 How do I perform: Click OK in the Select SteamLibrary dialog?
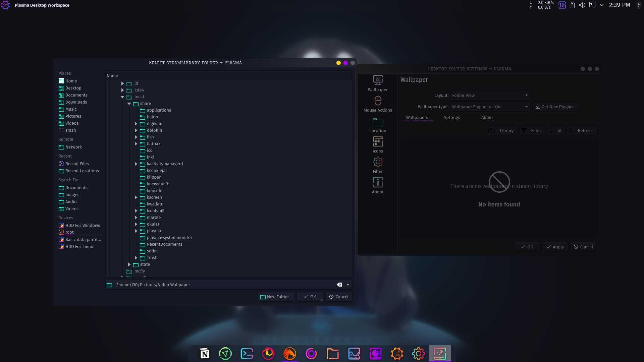tap(310, 297)
